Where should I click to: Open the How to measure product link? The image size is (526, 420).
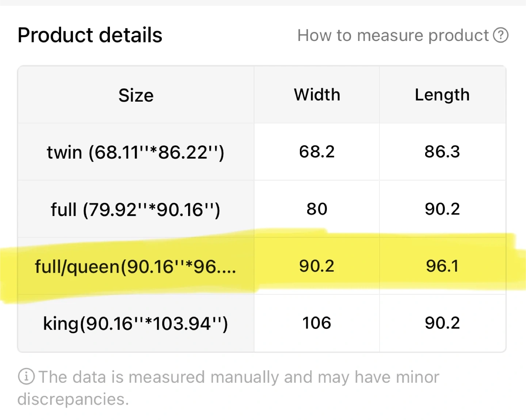coord(393,35)
